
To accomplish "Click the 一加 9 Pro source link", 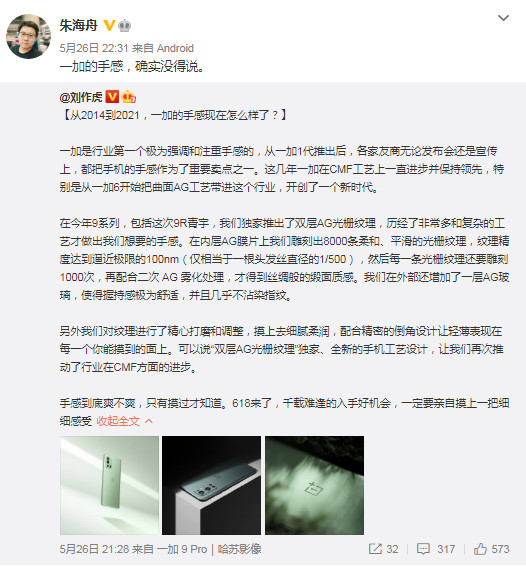I will (x=182, y=549).
